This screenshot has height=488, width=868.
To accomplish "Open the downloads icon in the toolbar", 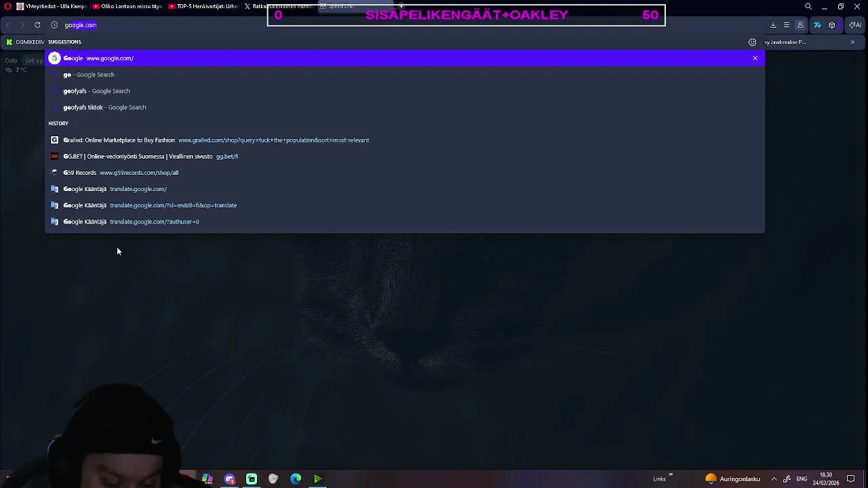I will 773,25.
